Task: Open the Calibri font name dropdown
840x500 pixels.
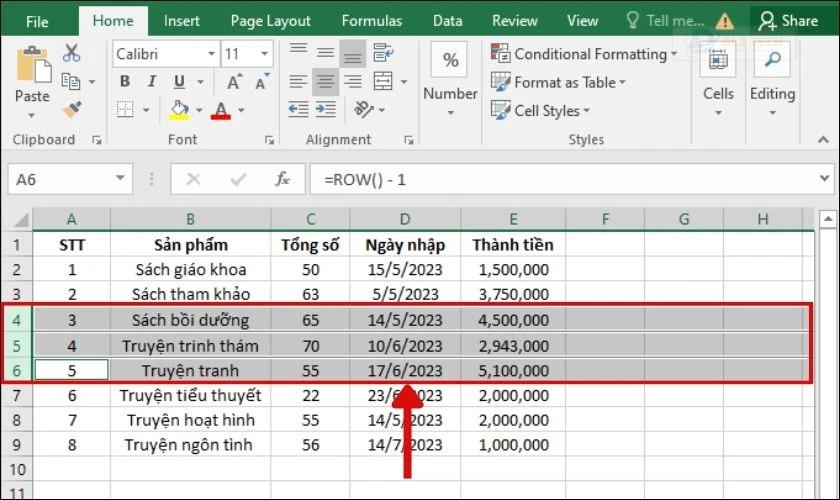Action: 212,54
